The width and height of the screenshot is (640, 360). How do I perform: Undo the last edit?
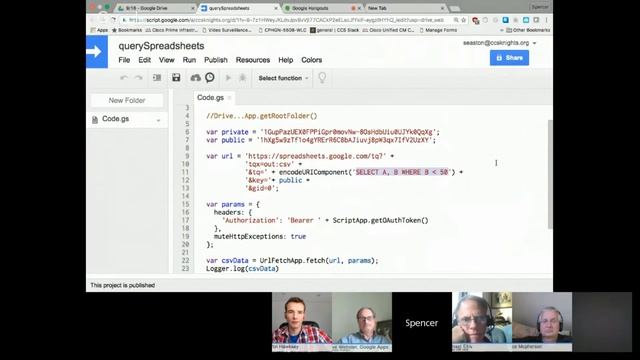(124, 78)
